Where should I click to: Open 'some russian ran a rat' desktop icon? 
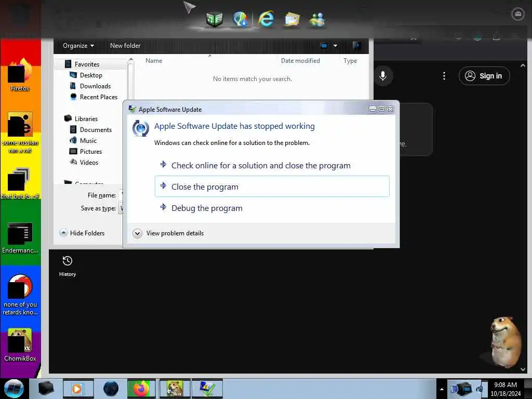pos(20,132)
